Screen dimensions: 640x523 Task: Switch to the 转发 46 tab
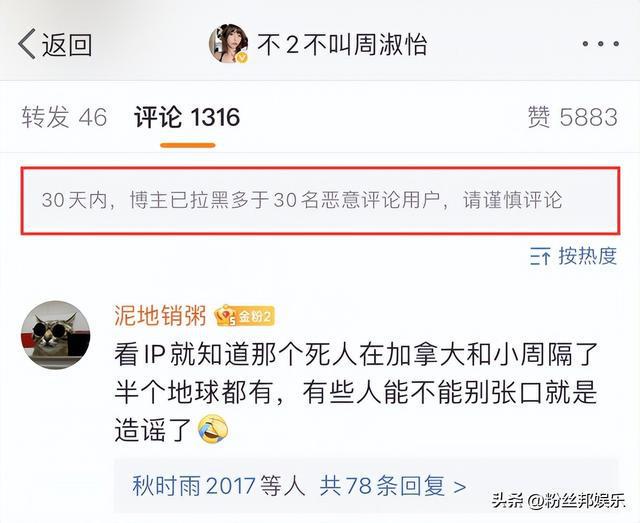(64, 117)
